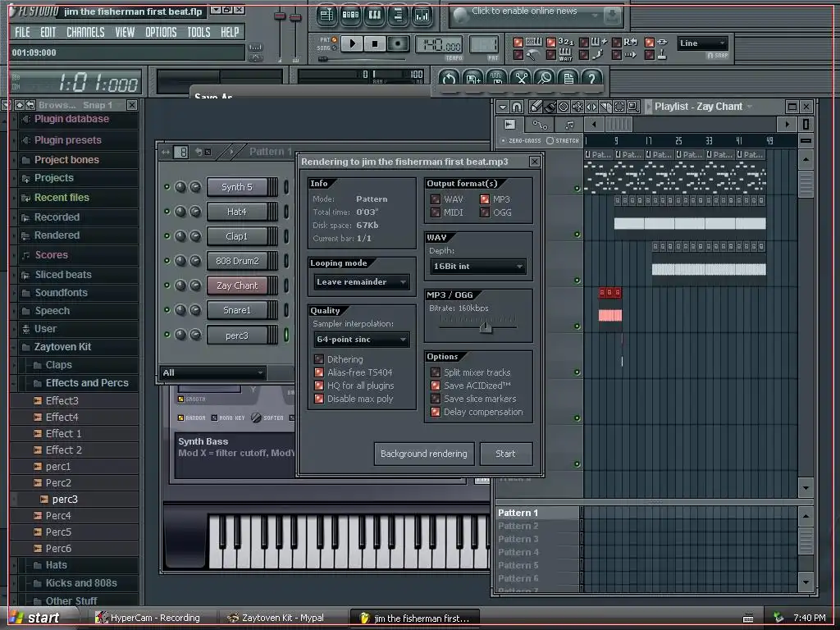Viewport: 840px width, 630px height.
Task: Select the mute tool in Playlist
Action: (x=577, y=107)
